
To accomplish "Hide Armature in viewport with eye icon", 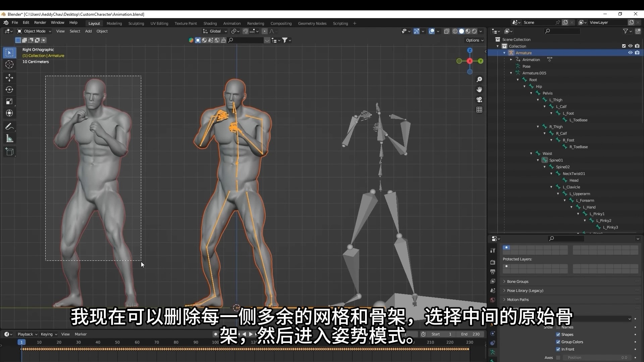I will click(x=630, y=53).
